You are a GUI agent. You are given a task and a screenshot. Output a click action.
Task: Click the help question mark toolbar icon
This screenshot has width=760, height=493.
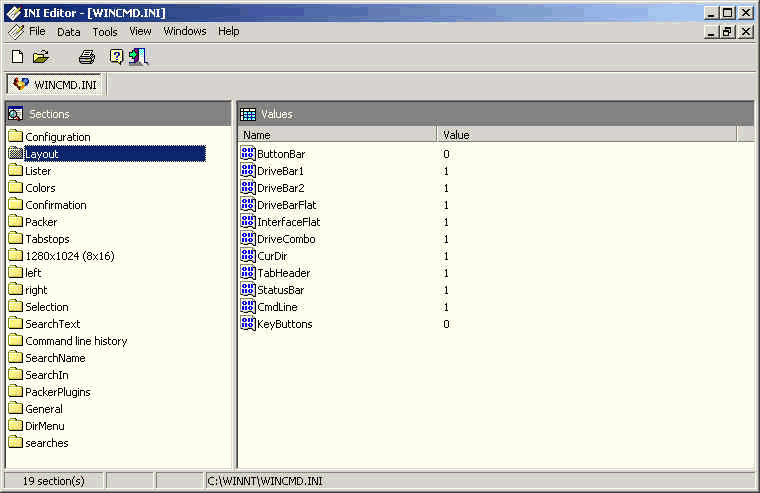(x=116, y=57)
